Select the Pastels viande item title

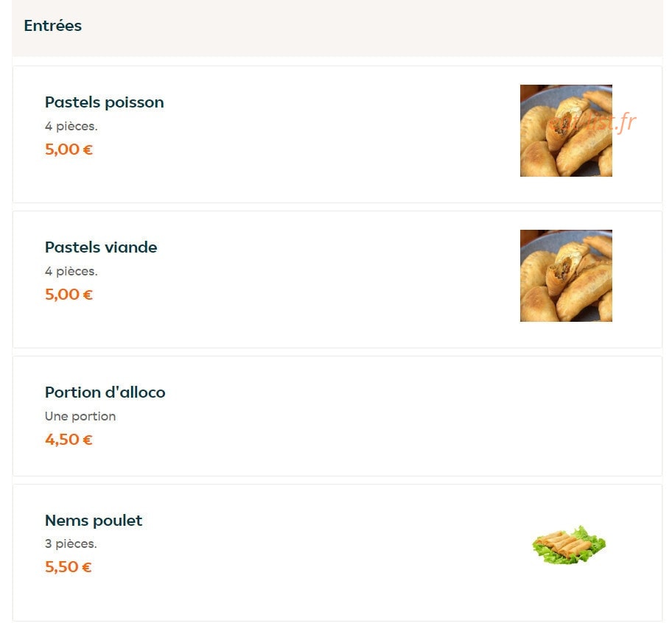101,247
